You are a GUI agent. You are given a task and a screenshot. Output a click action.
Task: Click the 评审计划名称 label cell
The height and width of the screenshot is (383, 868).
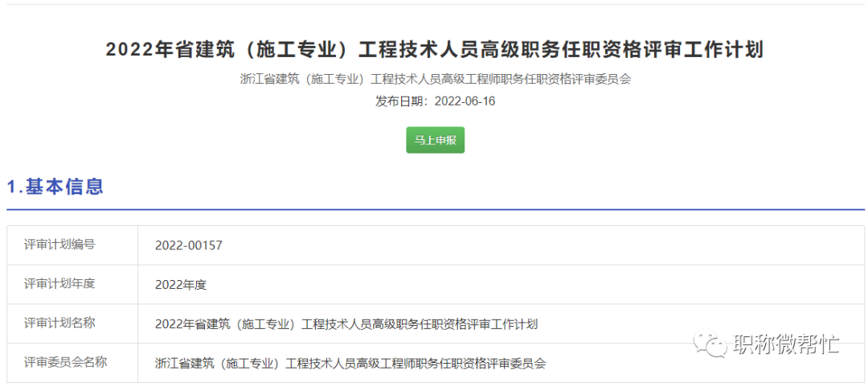[x=72, y=323]
